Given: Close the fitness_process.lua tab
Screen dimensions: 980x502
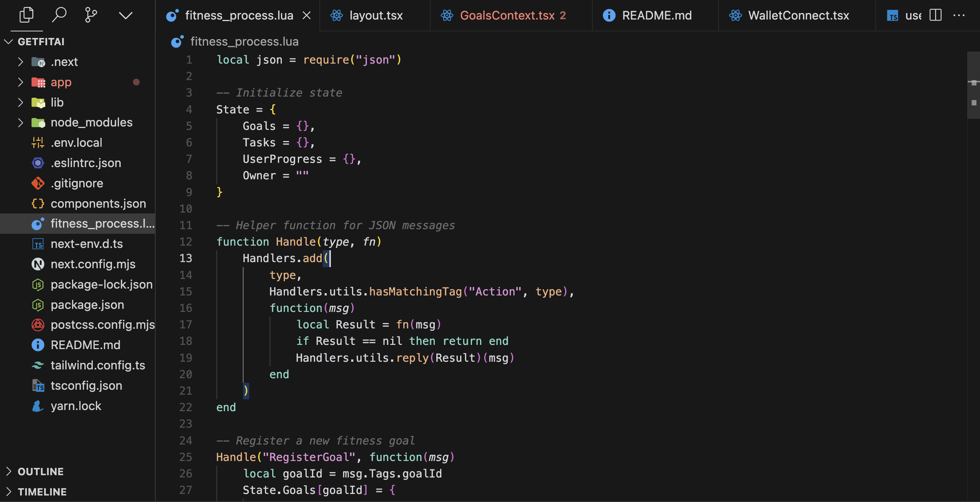Looking at the screenshot, I should pos(306,15).
